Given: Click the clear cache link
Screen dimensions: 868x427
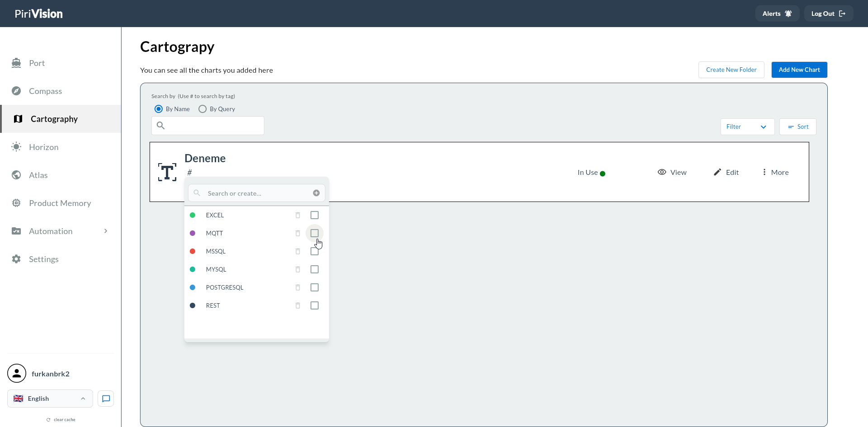Looking at the screenshot, I should 61,420.
